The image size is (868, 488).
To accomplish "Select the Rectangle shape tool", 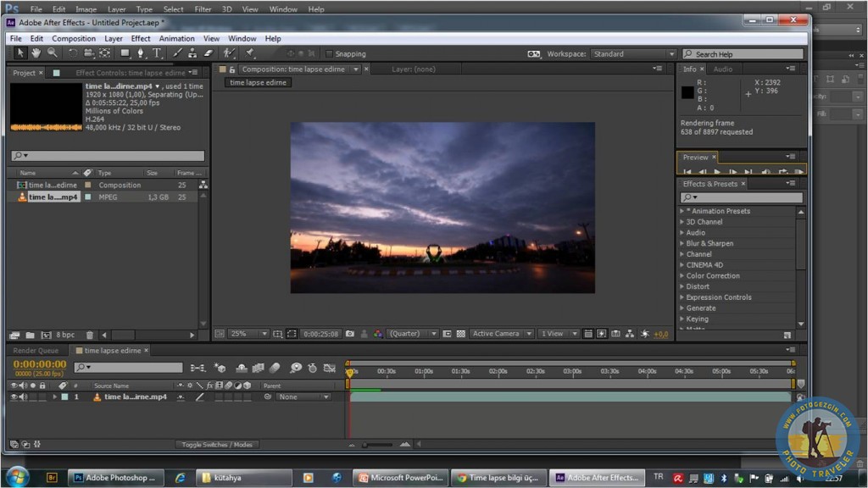I will tap(125, 53).
